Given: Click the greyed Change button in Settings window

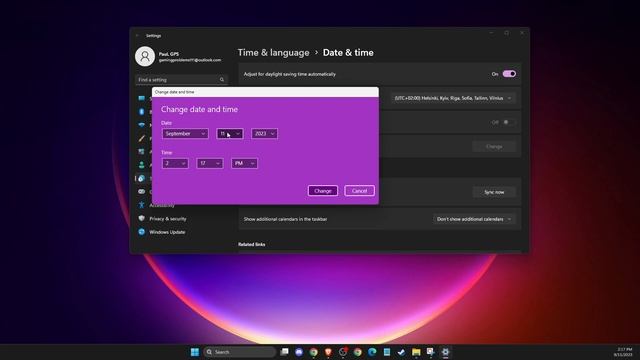Looking at the screenshot, I should tap(494, 146).
